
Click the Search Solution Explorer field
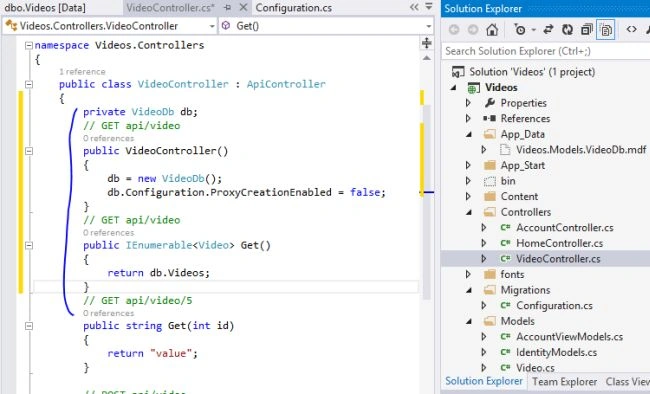coord(546,51)
